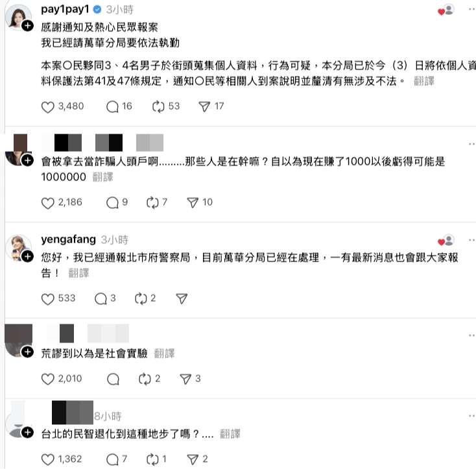
Task: Like the pay1pay1 post with 3,480 likes
Action: click(47, 107)
